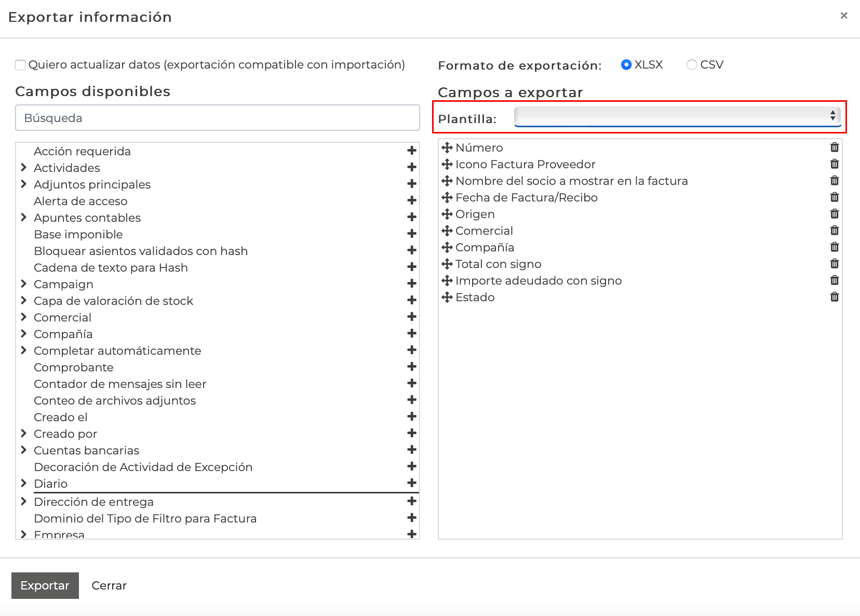Viewport: 860px width, 616px height.
Task: Remove 'Estado' using the trash icon
Action: pyautogui.click(x=834, y=297)
